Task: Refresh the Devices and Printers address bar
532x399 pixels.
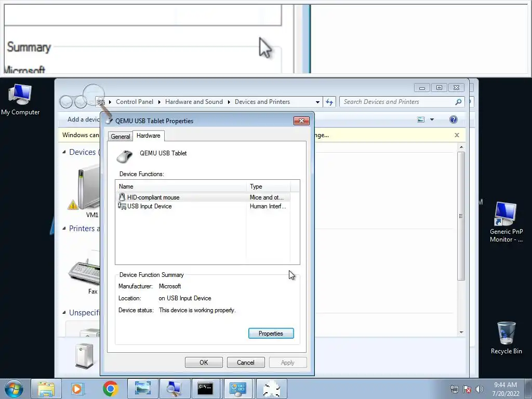Action: (x=329, y=102)
